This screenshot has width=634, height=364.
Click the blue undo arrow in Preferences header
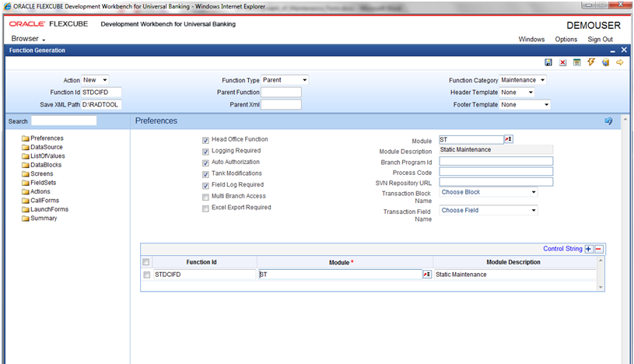coord(608,121)
